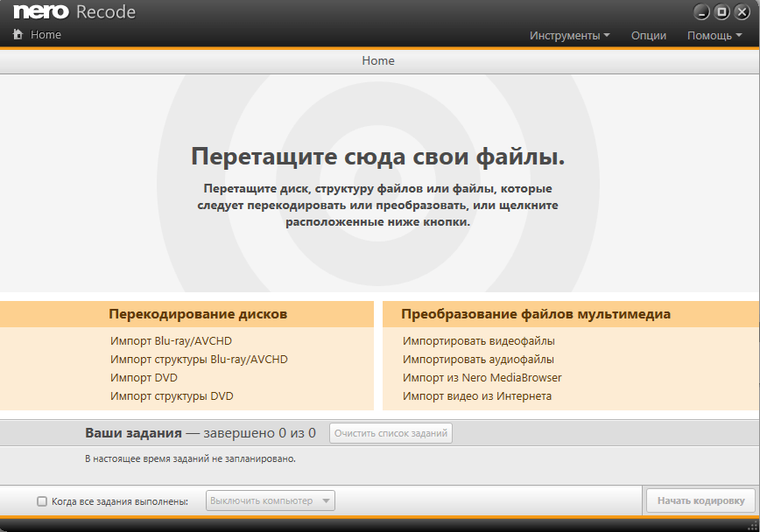Screen dimensions: 760x532
Task: Select 'Импорт Blu-ray/AVCHD' link
Action: [x=171, y=341]
